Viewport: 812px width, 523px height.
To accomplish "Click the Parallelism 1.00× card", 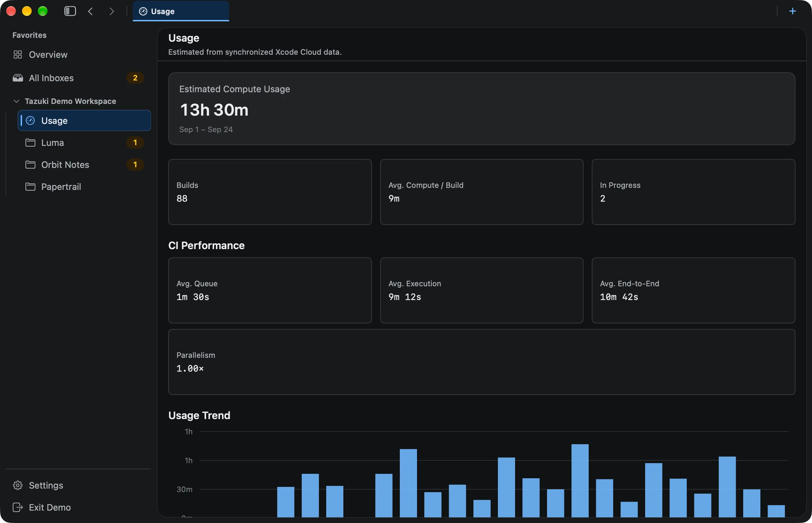I will coord(482,362).
